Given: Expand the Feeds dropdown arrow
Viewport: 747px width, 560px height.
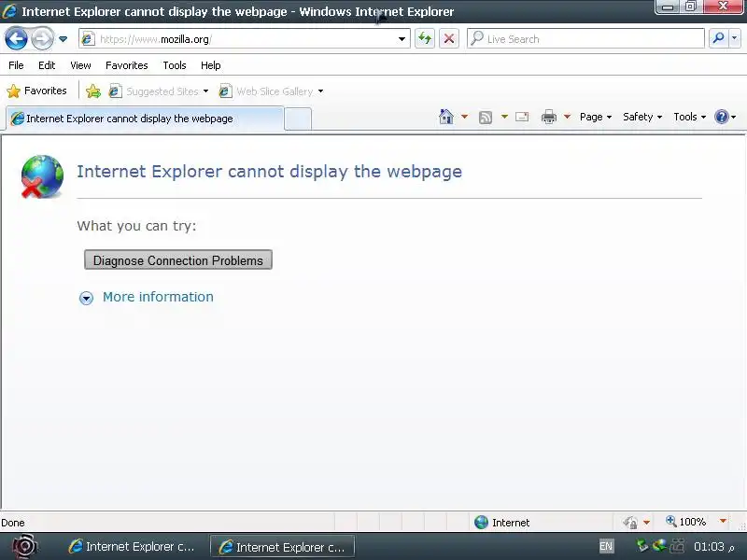Looking at the screenshot, I should 504,117.
